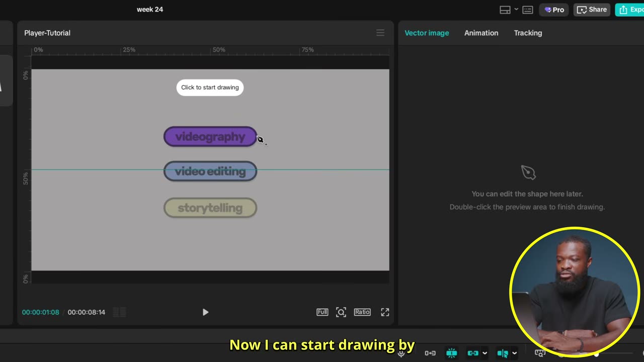Play the preview video
The image size is (644, 362).
205,312
